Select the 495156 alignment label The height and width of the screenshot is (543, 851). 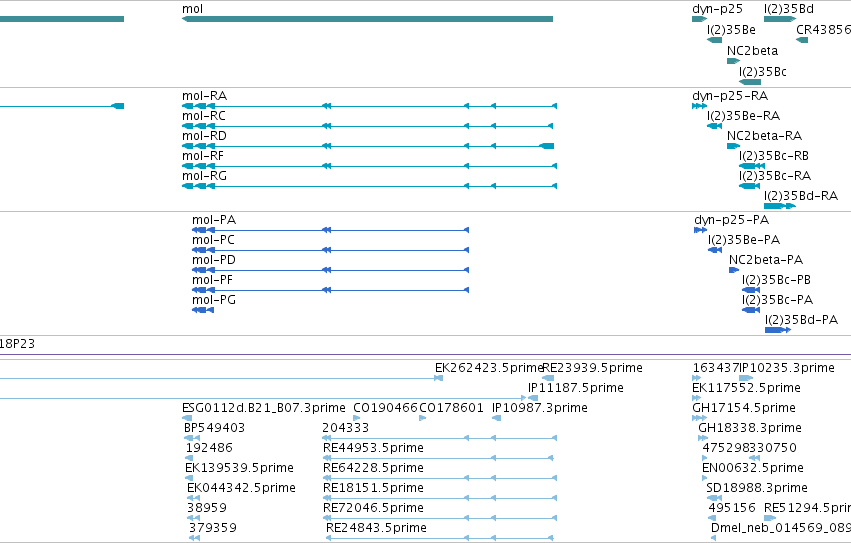pos(732,508)
